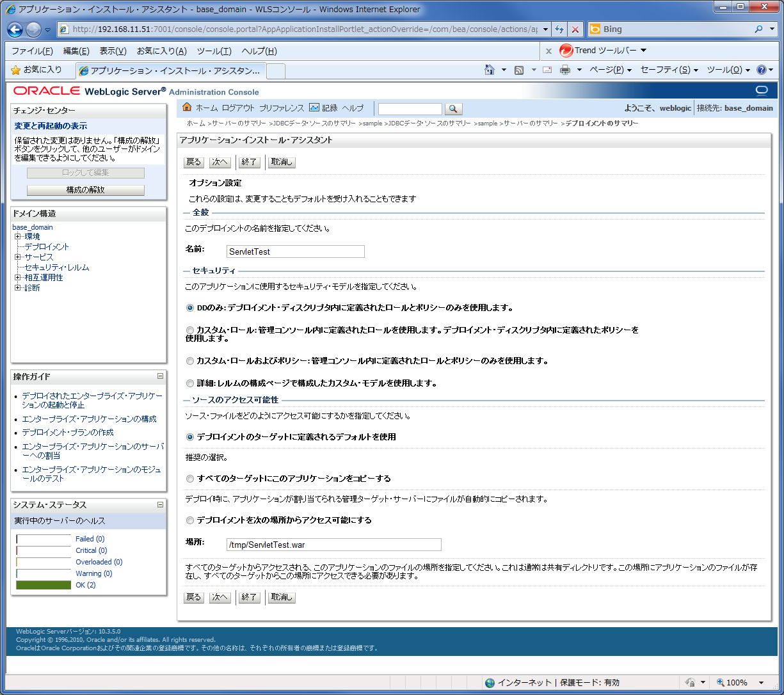Expand the サービス tree node
Viewport: 784px width, 695px height.
pyautogui.click(x=18, y=257)
